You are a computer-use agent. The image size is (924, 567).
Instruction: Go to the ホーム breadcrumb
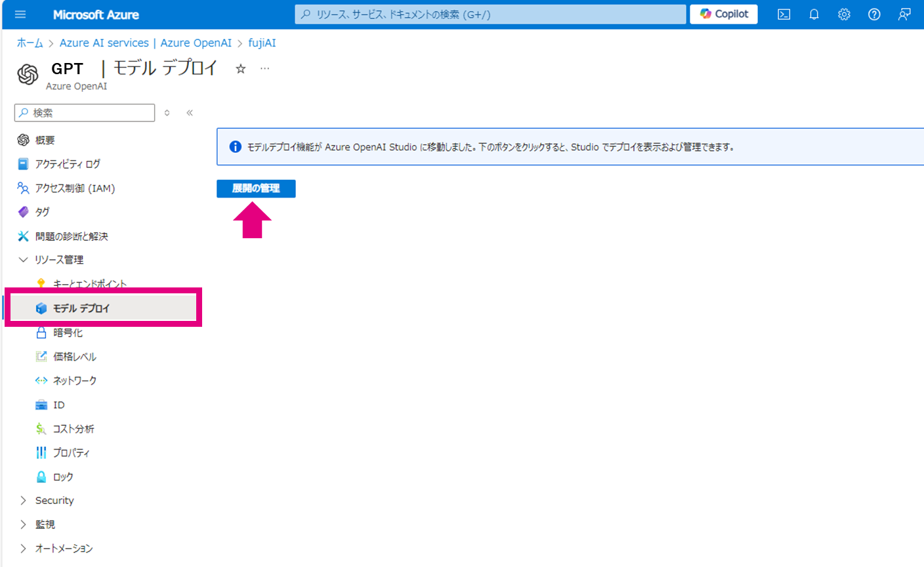tap(30, 43)
